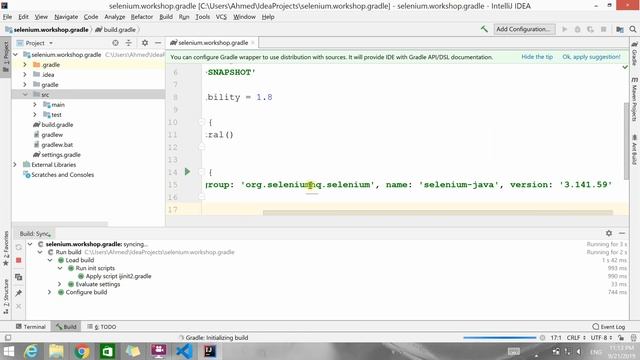Viewport: 640px width, 360px height.
Task: Open Project view dropdown
Action: point(51,43)
